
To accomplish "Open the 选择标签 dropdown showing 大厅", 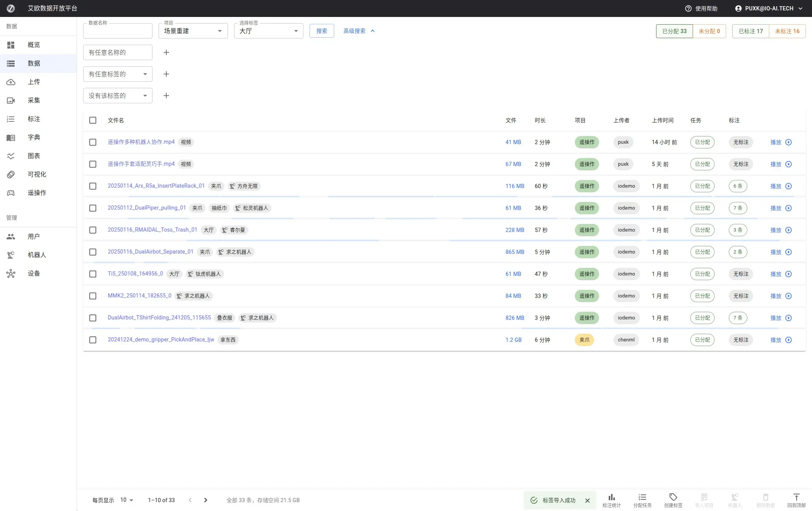I will pos(268,31).
